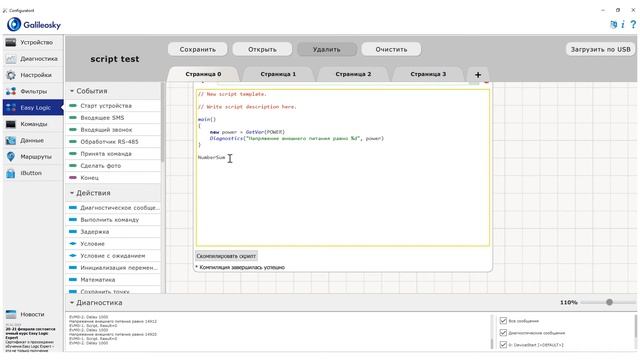Screen dimensions: 640x360
Task: Switch to the Страница 0 tab
Action: coord(203,74)
